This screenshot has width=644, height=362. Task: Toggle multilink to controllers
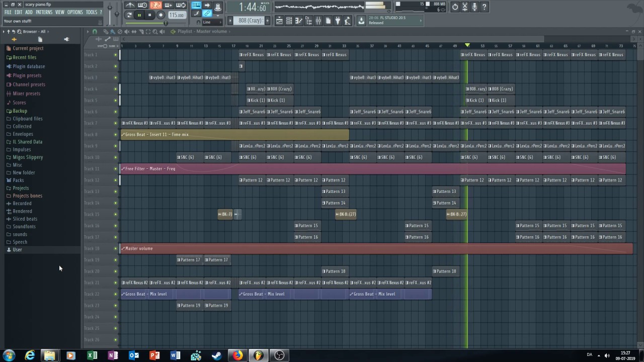coord(207,14)
